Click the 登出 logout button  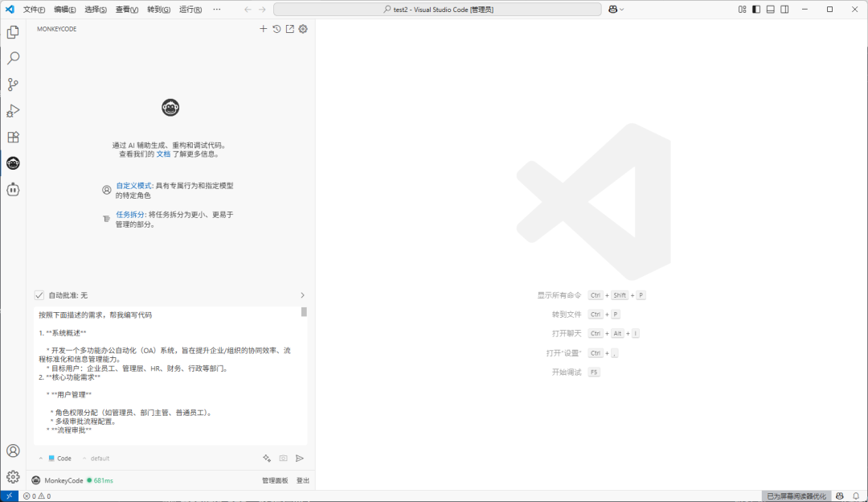coord(303,480)
